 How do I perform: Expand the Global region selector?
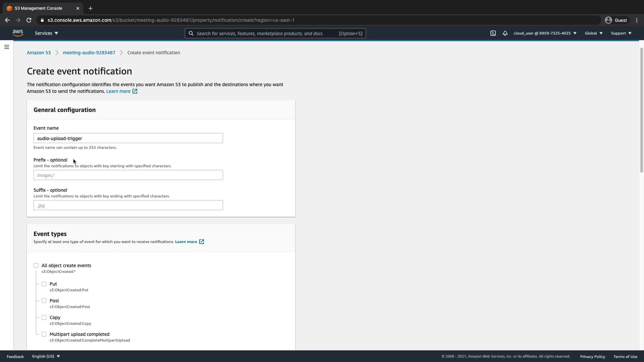tap(593, 33)
